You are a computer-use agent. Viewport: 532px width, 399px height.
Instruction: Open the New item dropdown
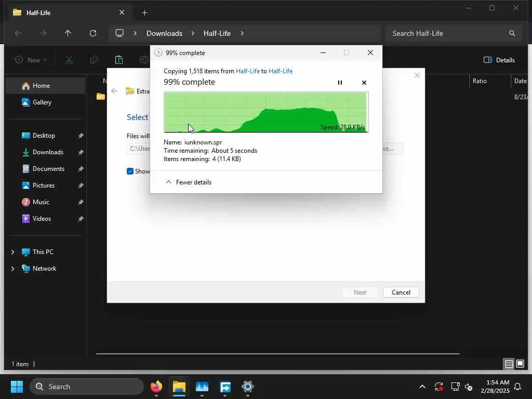coord(31,60)
